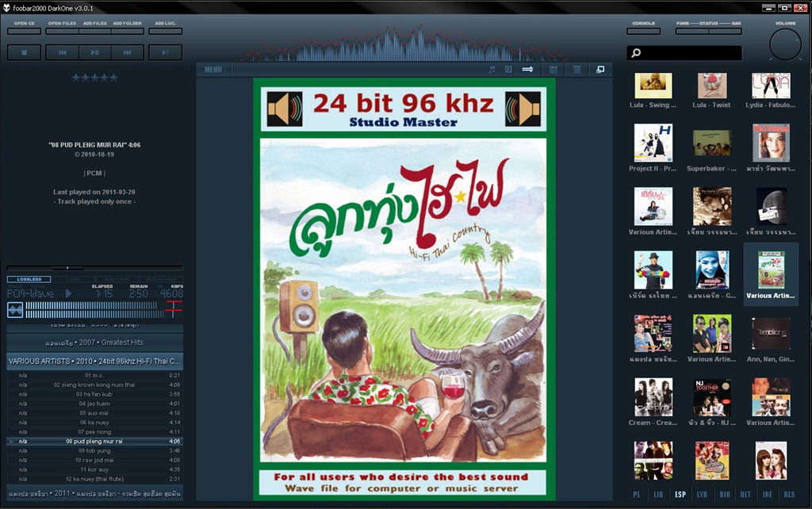Open the MENU button above the album art

pos(213,70)
